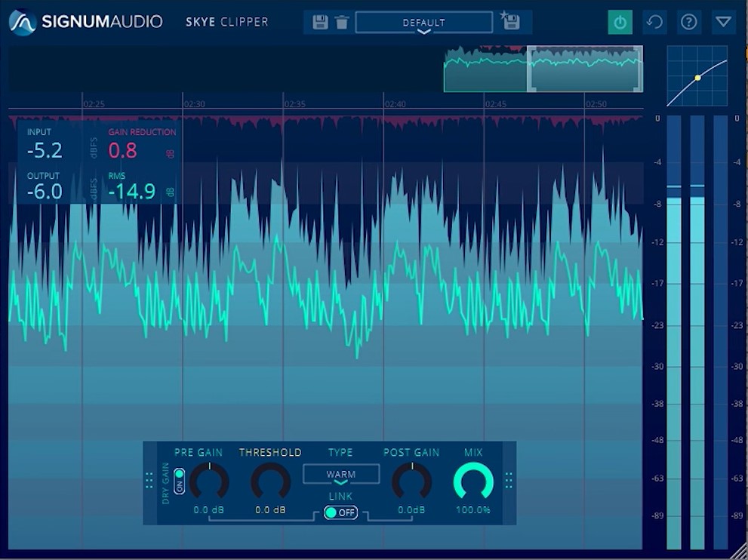Click the save-as-new-preset icon
Viewport: 748px width, 560px height.
pos(511,22)
